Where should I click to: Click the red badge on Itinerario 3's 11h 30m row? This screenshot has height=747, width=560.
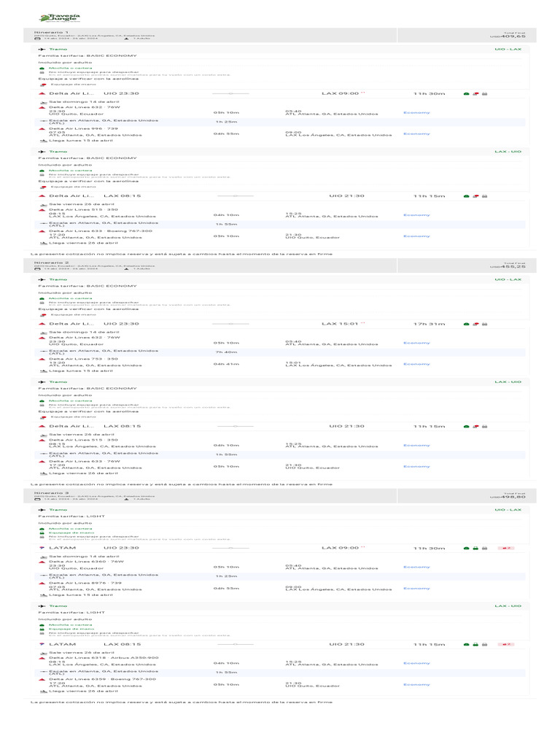505,547
